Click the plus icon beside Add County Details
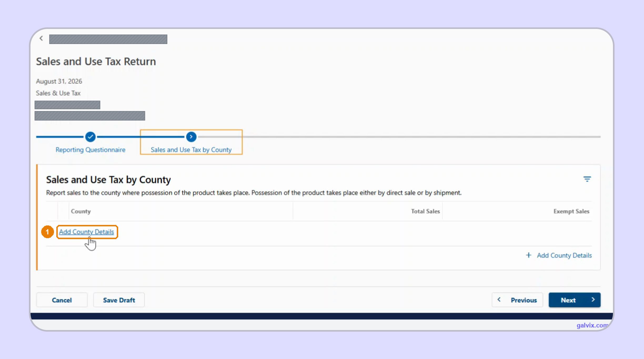The image size is (644, 359). 529,255
